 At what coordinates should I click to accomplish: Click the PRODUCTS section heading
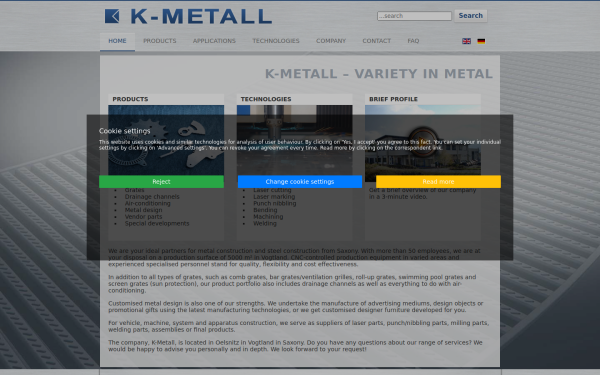[x=130, y=99]
